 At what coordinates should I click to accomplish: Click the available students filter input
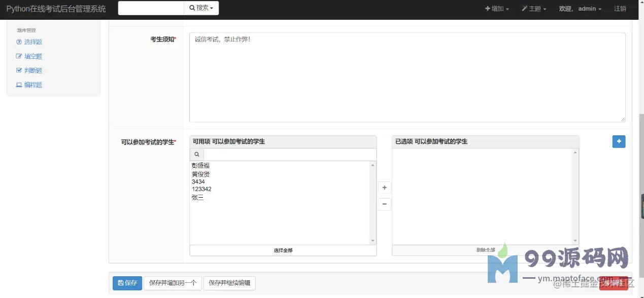click(x=290, y=154)
